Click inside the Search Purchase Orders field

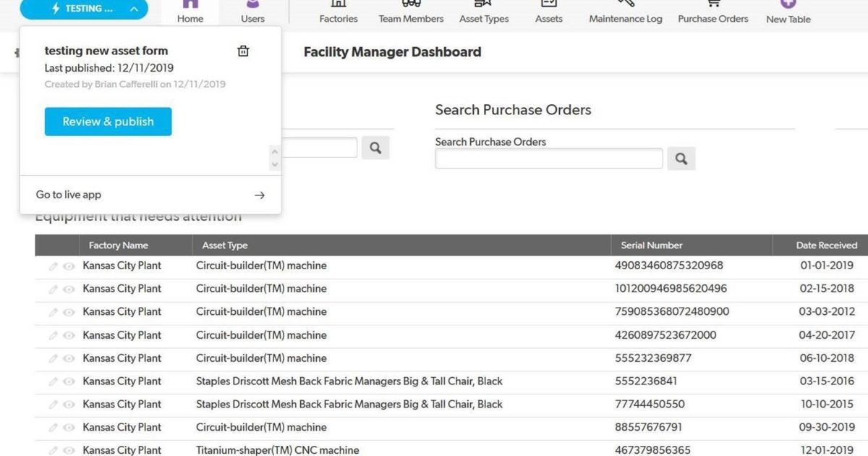[x=548, y=158]
